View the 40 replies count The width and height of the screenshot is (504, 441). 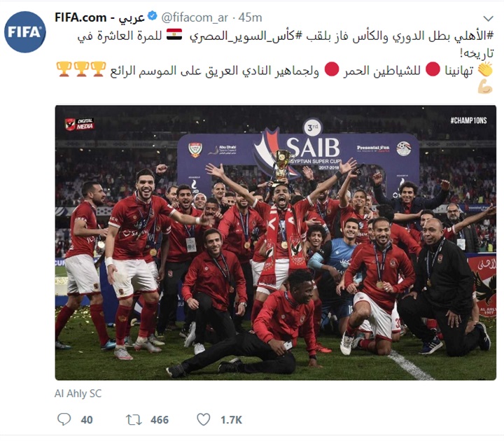87,420
